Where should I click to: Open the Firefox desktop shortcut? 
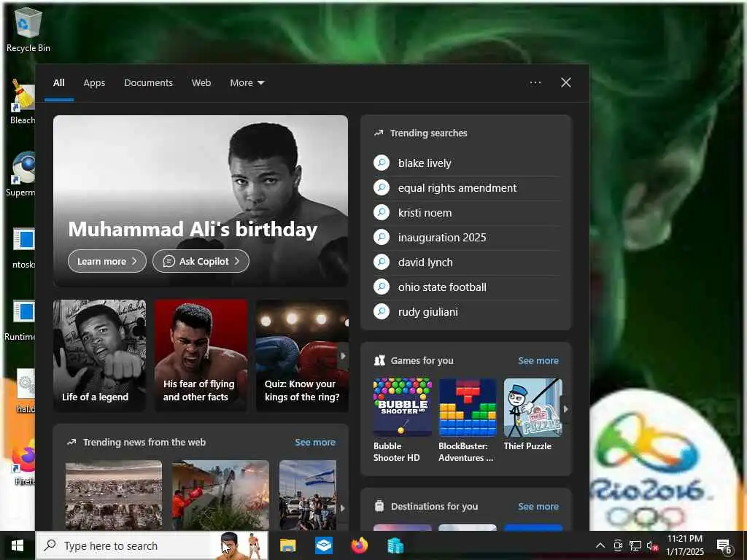pyautogui.click(x=24, y=462)
